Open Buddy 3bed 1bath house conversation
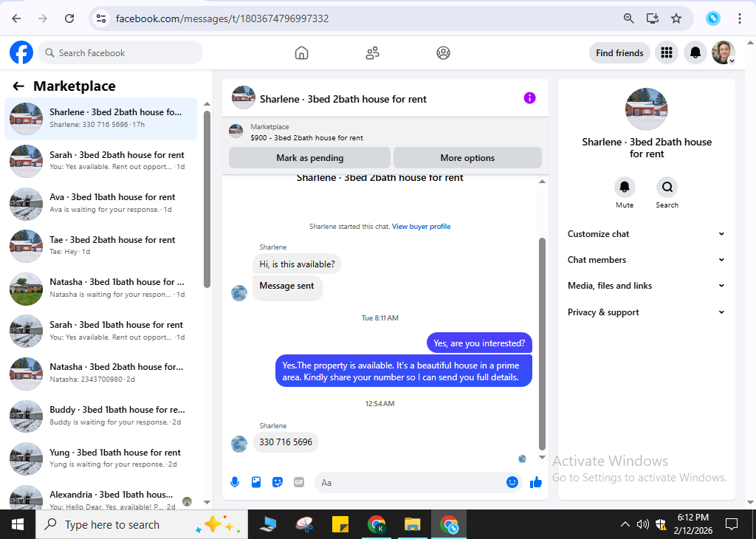This screenshot has width=756, height=539. point(100,416)
